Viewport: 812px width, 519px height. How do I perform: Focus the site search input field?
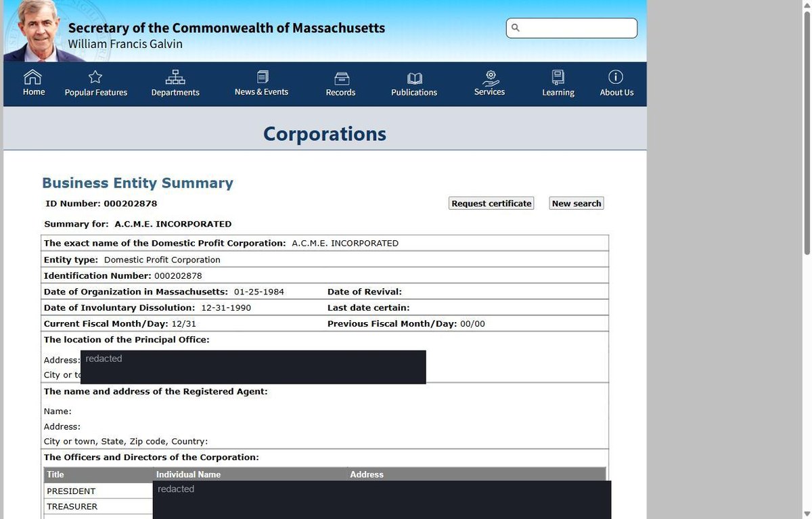tap(572, 28)
